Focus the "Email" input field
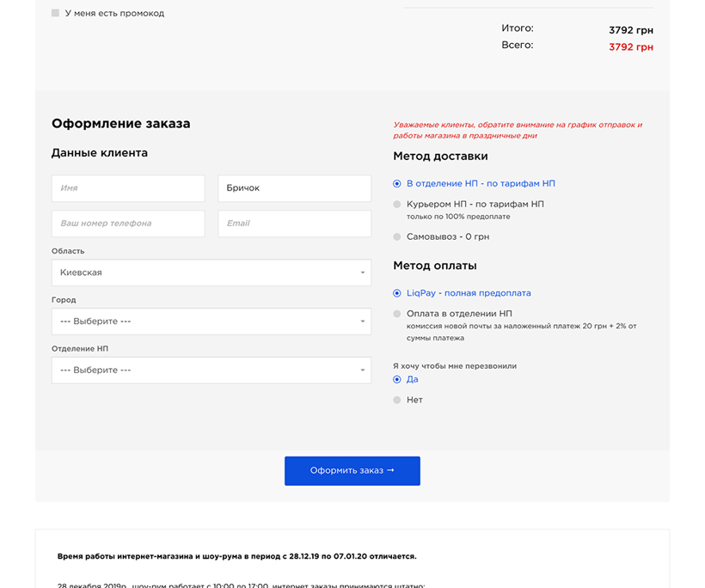Screen dimensions: 705x588 point(295,224)
